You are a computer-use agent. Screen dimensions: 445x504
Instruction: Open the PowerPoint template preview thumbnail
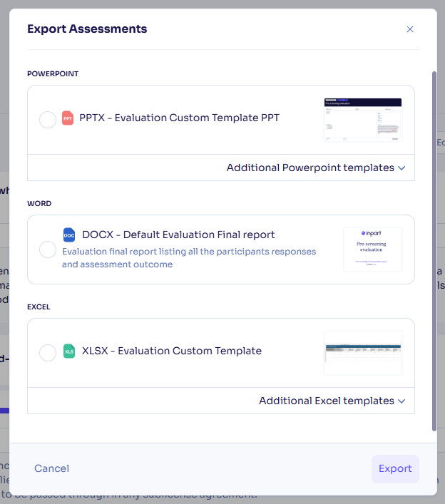coord(363,120)
